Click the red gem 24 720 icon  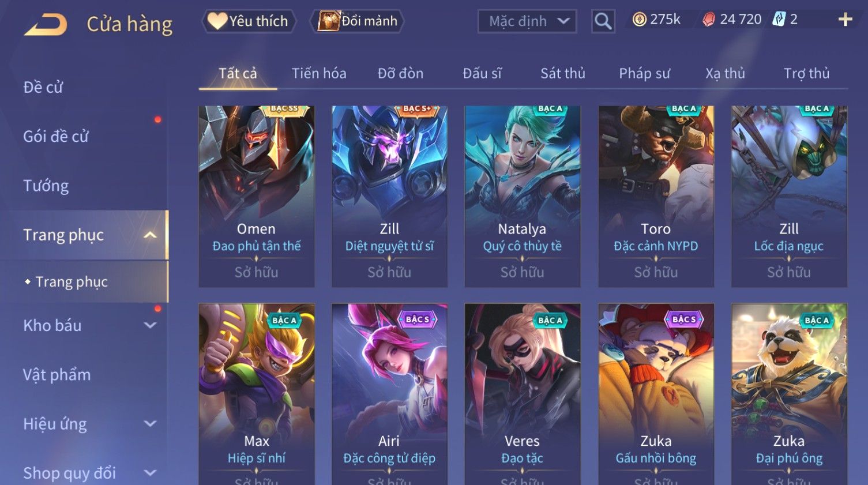[709, 20]
